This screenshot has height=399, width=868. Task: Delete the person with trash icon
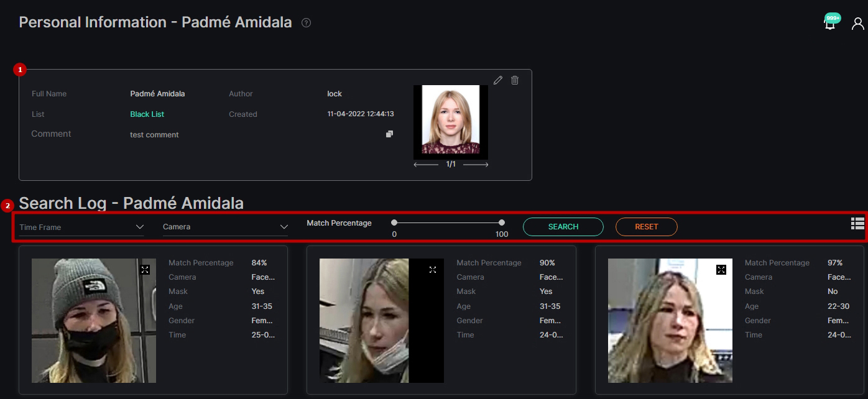tap(515, 80)
